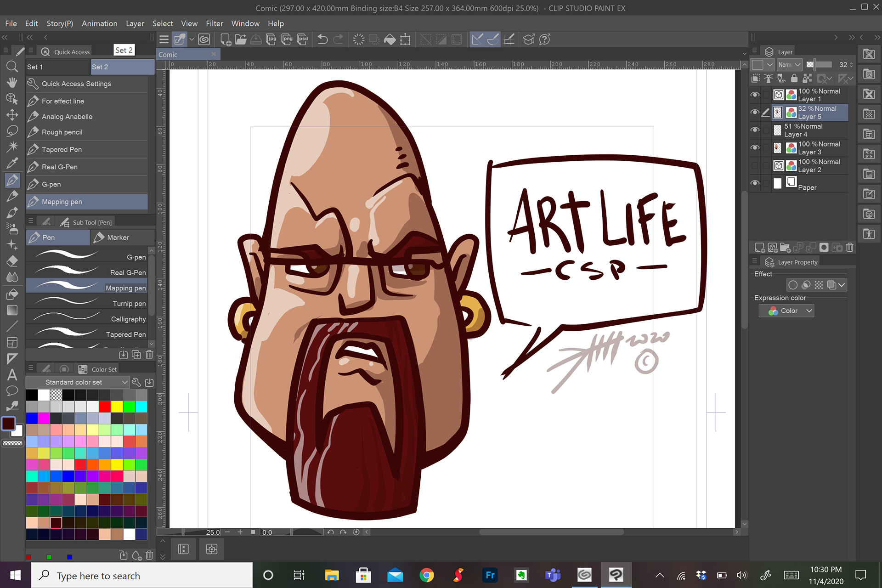Open Quick Access panel menu icon
Viewport: 882px width, 588px height.
point(31,51)
